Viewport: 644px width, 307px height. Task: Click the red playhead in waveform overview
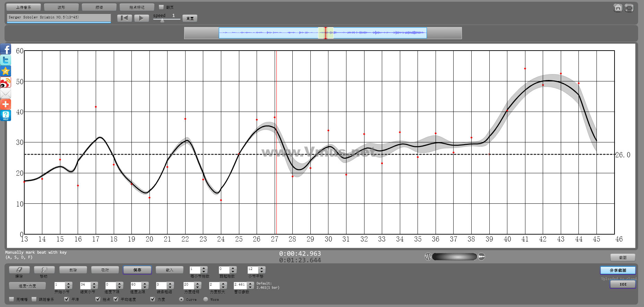(x=325, y=33)
